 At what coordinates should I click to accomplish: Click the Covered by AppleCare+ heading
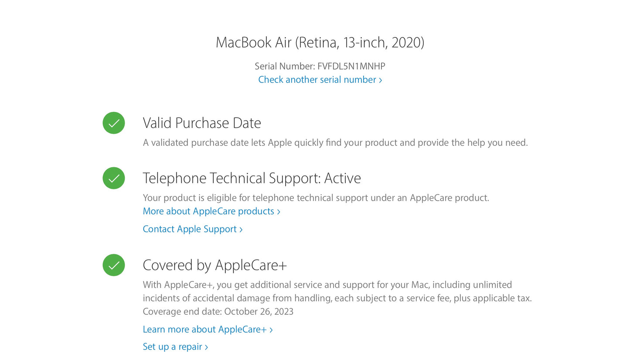[x=215, y=265]
